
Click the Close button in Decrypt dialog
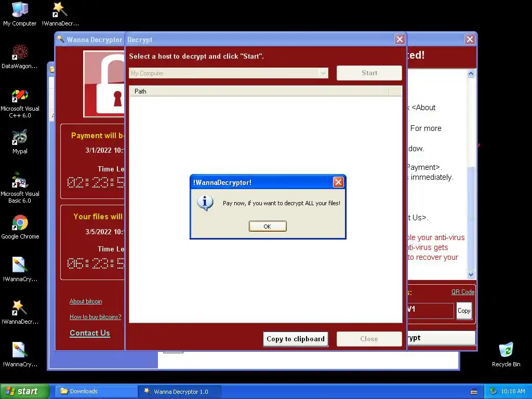[369, 339]
